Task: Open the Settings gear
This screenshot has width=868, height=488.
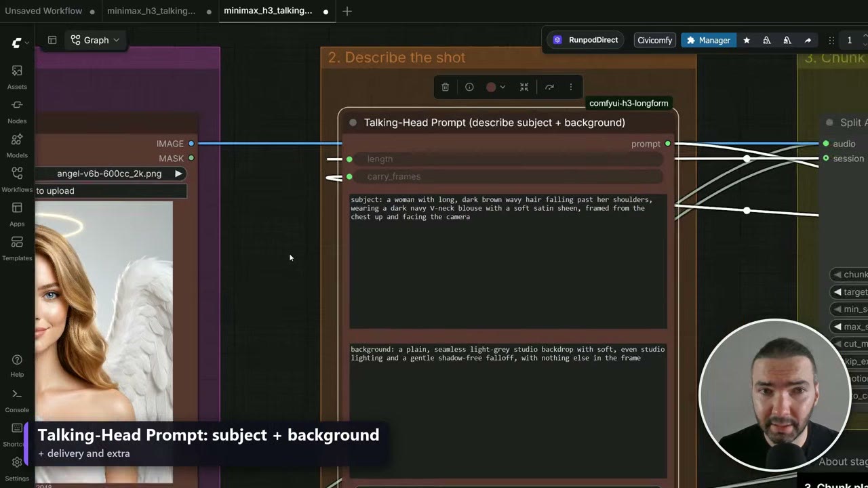Action: coord(17,468)
